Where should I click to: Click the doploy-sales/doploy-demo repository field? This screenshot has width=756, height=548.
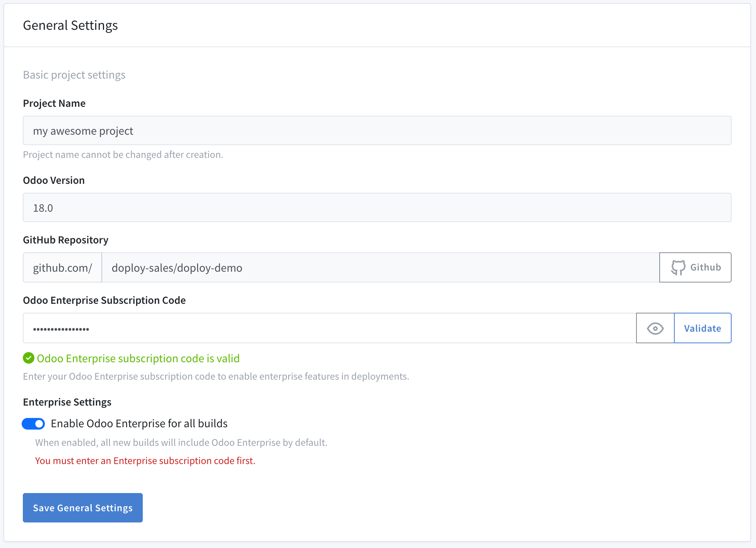380,268
